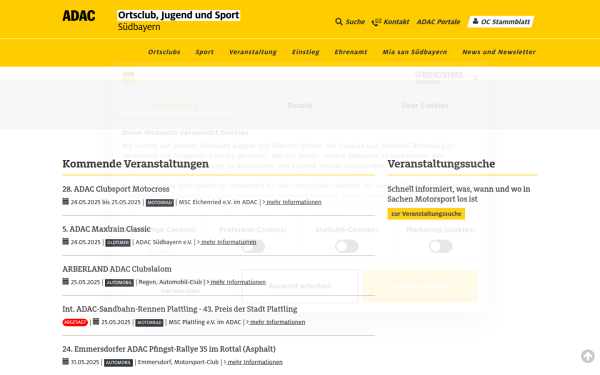Click the event title 24. Emmersdorfer ADAC Pfingst-Rallye
This screenshot has width=600, height=375.
[169, 349]
